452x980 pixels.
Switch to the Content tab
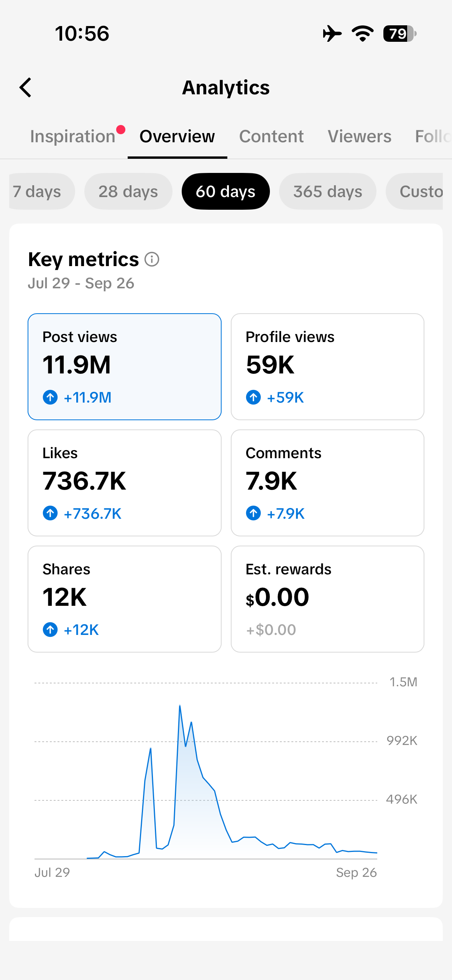point(271,136)
